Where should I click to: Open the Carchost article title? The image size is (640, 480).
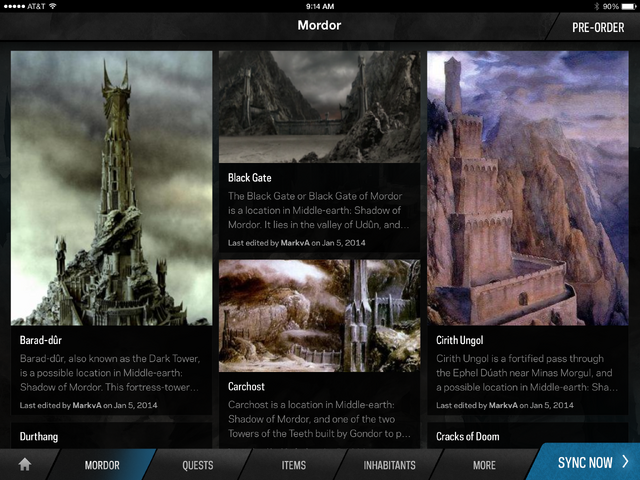point(246,387)
